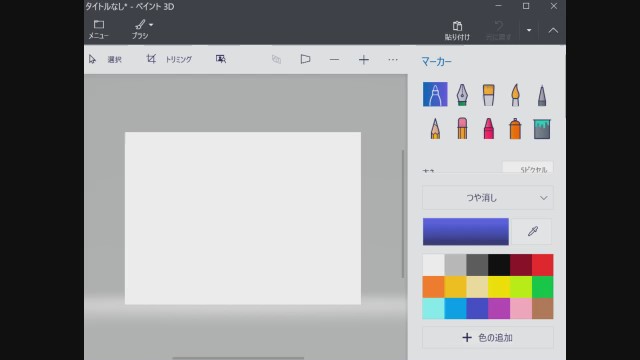Image resolution: width=640 pixels, height=360 pixels.
Task: Click the white drawing canvas
Action: (x=243, y=218)
